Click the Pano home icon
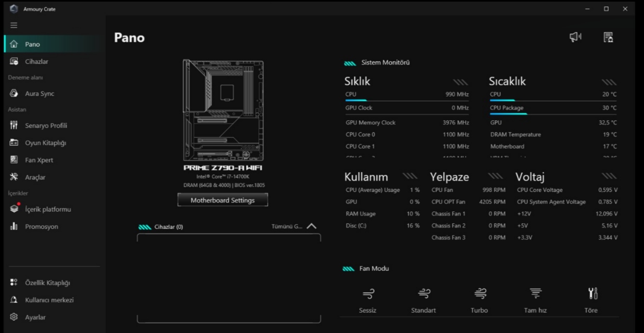This screenshot has width=644, height=333. [14, 44]
